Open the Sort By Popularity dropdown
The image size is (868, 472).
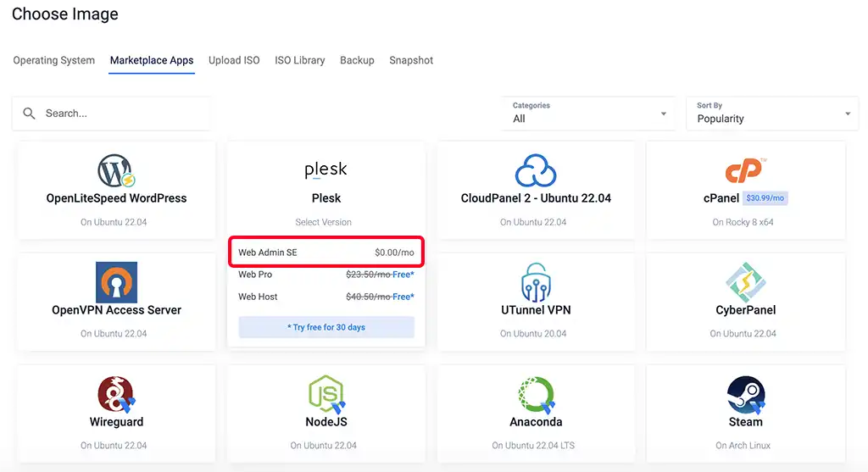(772, 114)
